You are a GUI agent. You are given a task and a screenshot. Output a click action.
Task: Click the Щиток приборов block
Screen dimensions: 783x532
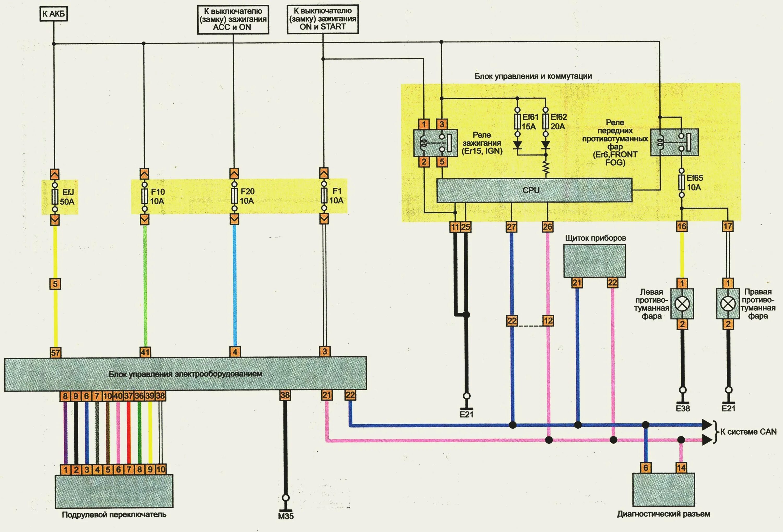tap(595, 261)
